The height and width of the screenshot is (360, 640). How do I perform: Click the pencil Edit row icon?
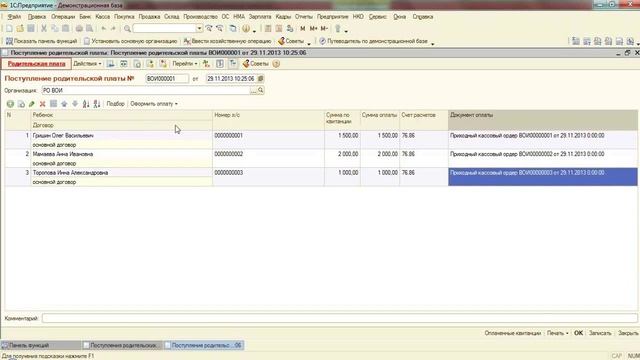click(32, 104)
